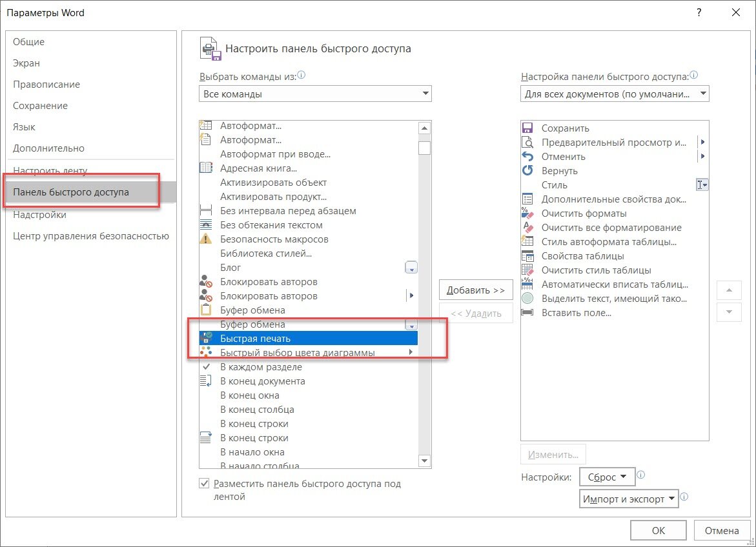Click the lightning document icon of the second Автоформат...

(206, 140)
